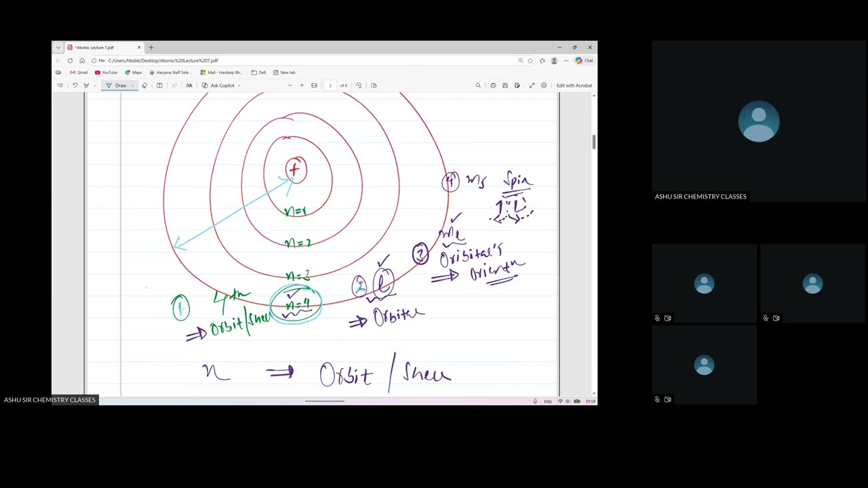Click the taskbar clock showing 20:18

pyautogui.click(x=591, y=401)
